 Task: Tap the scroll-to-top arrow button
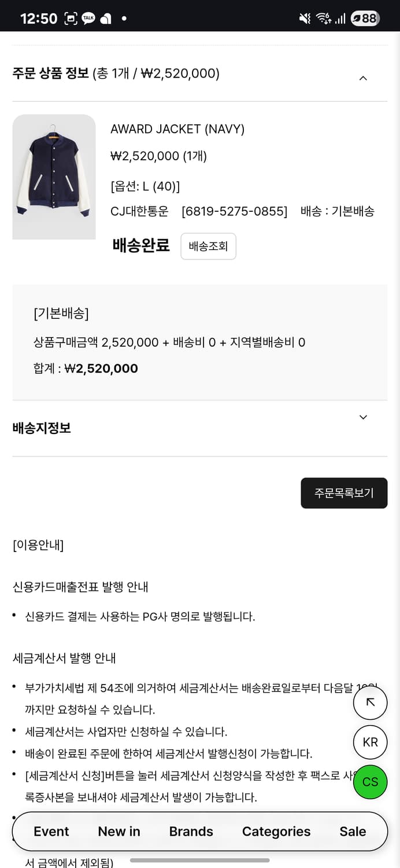[x=370, y=703]
